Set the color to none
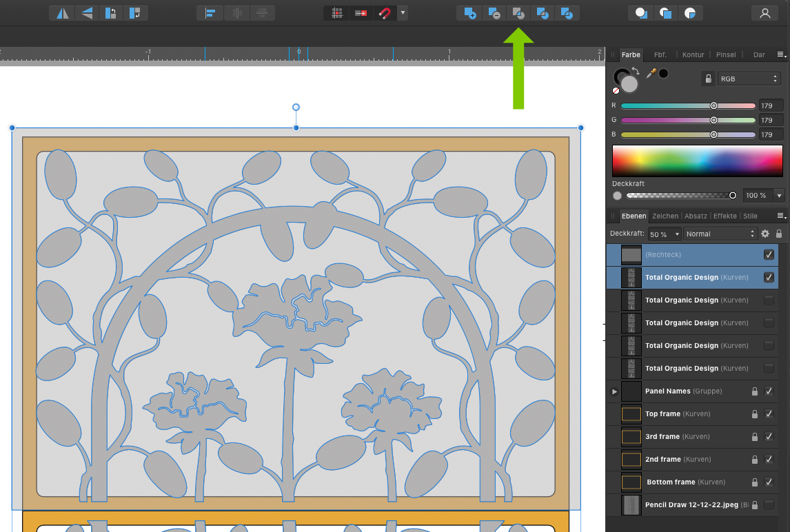This screenshot has width=790, height=532. pos(616,91)
